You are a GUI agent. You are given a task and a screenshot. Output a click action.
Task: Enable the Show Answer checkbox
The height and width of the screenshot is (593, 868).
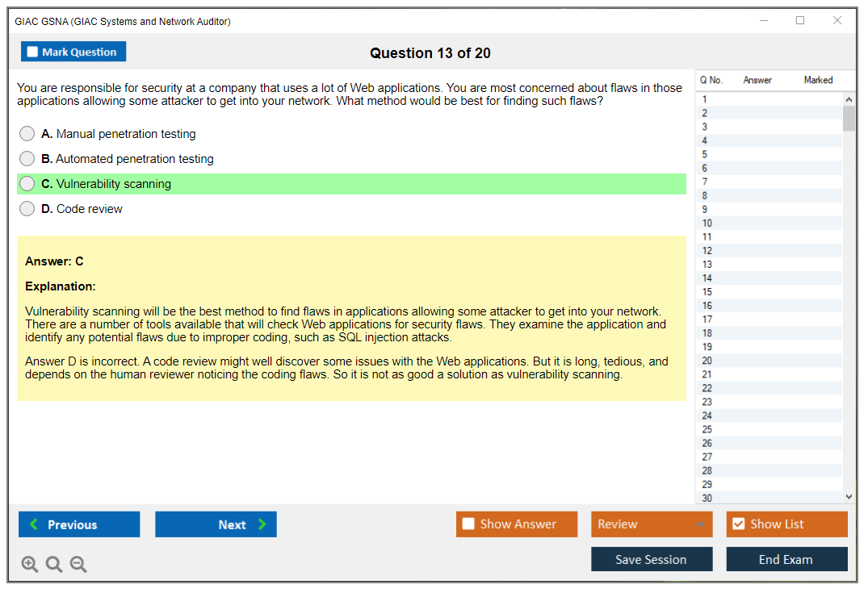(x=468, y=524)
